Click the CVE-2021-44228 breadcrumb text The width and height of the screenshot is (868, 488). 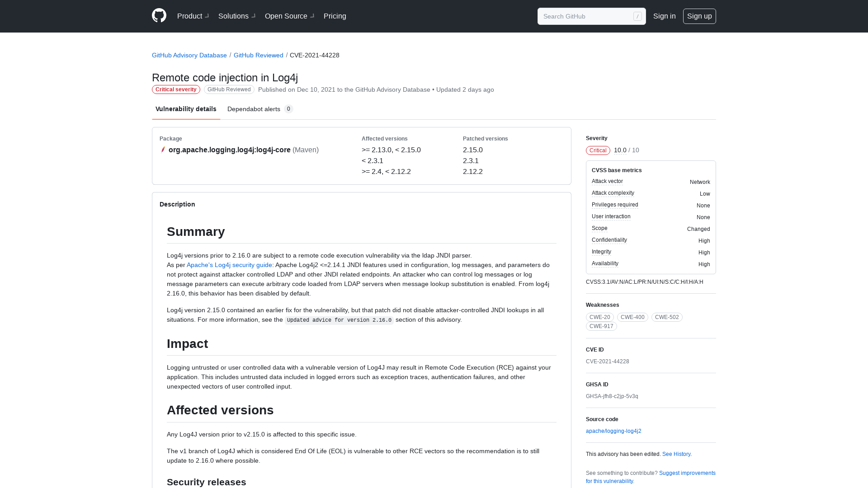coord(315,55)
